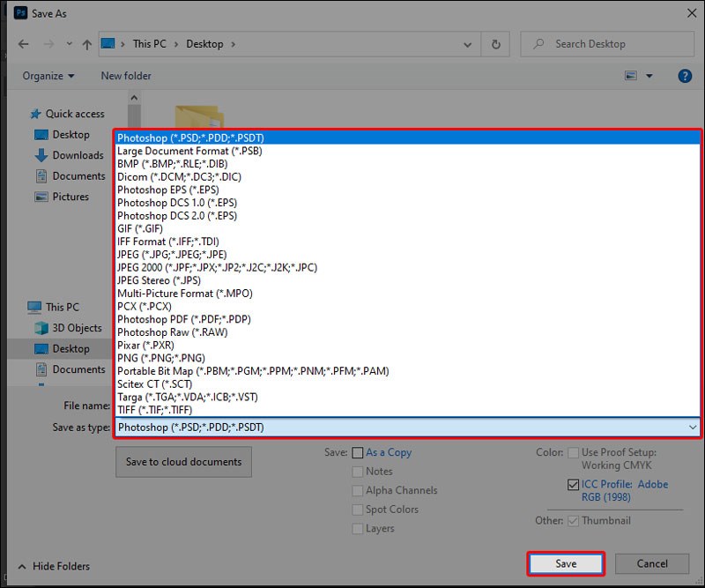Go up one folder level with the up arrow

click(x=85, y=44)
